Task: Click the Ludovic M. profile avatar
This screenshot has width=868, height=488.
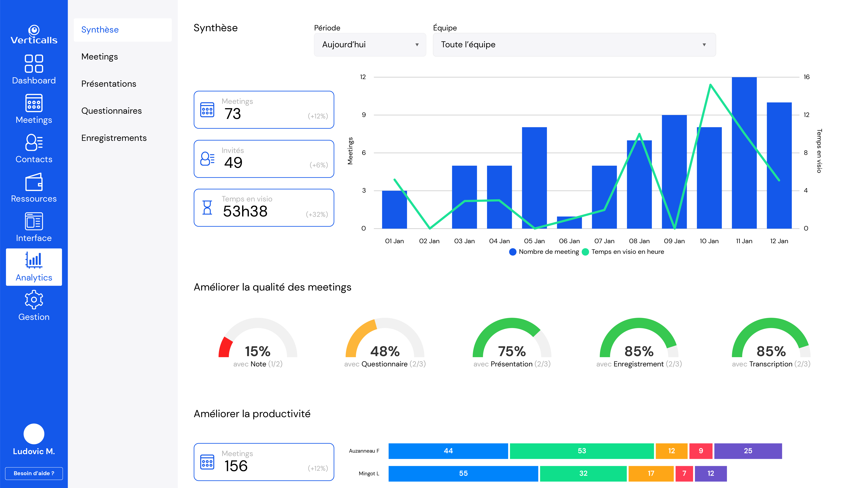Action: [34, 434]
